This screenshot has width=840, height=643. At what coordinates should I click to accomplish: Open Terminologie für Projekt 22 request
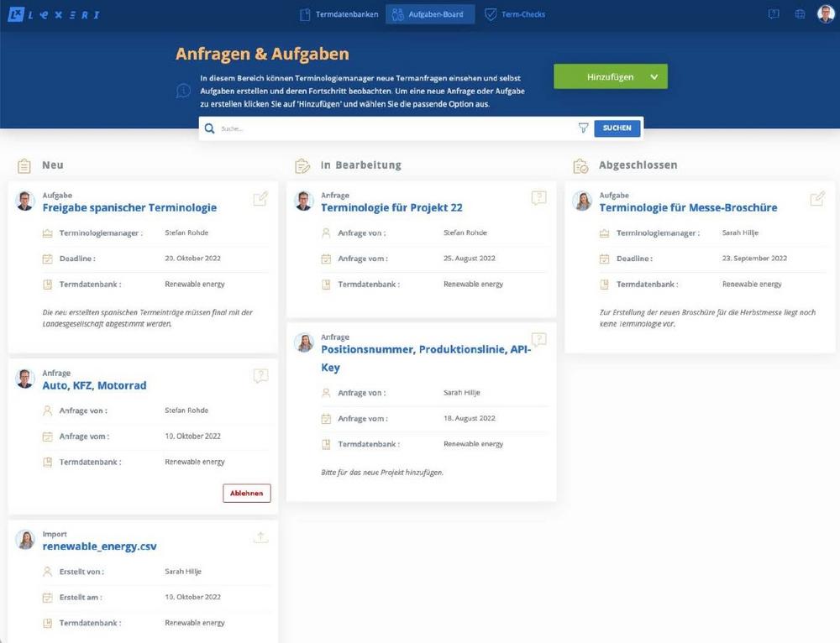[391, 207]
